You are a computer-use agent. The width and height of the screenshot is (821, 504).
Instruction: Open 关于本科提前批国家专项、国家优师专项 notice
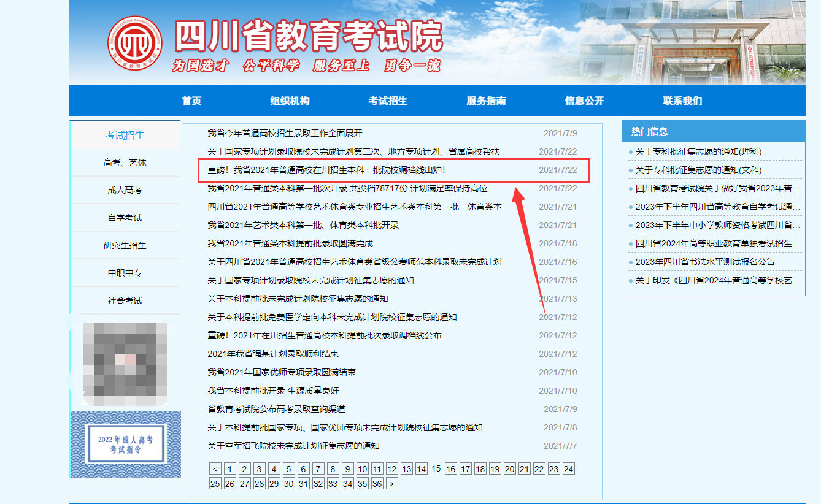(345, 427)
